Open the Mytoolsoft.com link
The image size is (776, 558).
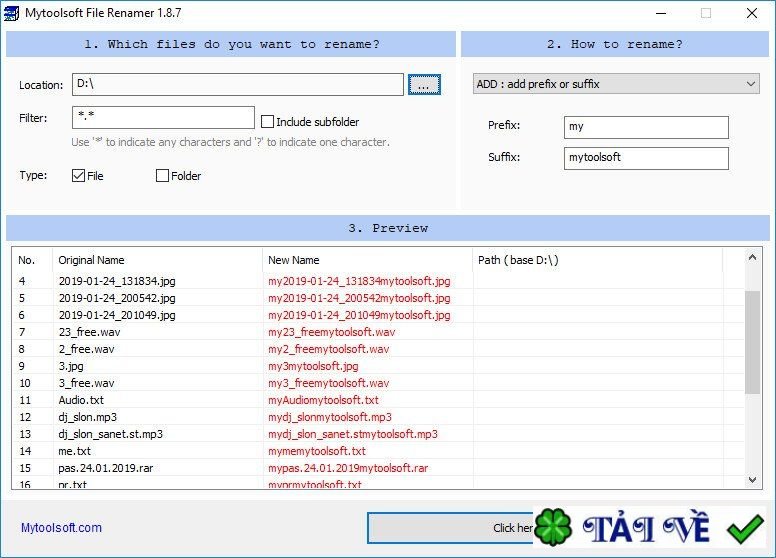pyautogui.click(x=61, y=528)
